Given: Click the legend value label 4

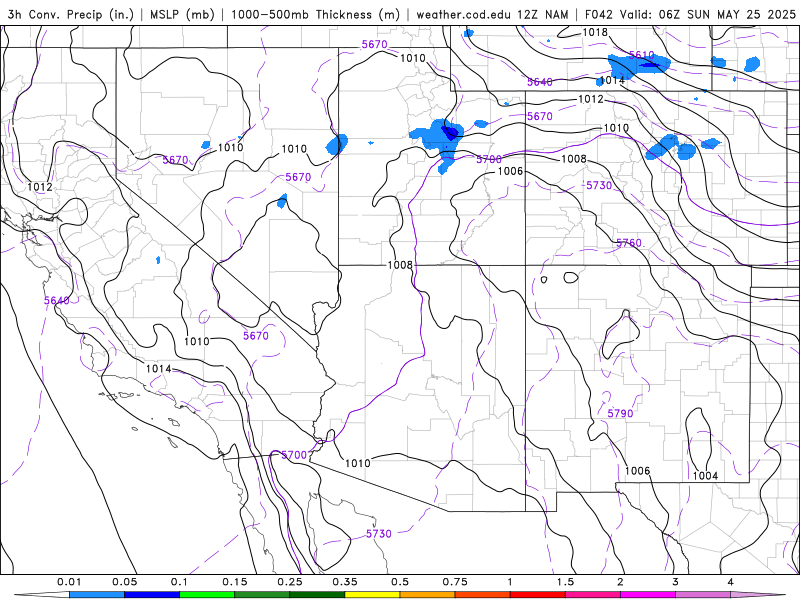Looking at the screenshot, I should tap(731, 582).
